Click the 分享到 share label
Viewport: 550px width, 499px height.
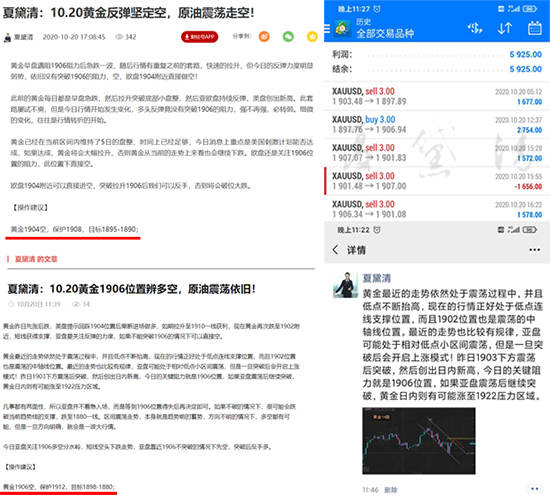242,36
